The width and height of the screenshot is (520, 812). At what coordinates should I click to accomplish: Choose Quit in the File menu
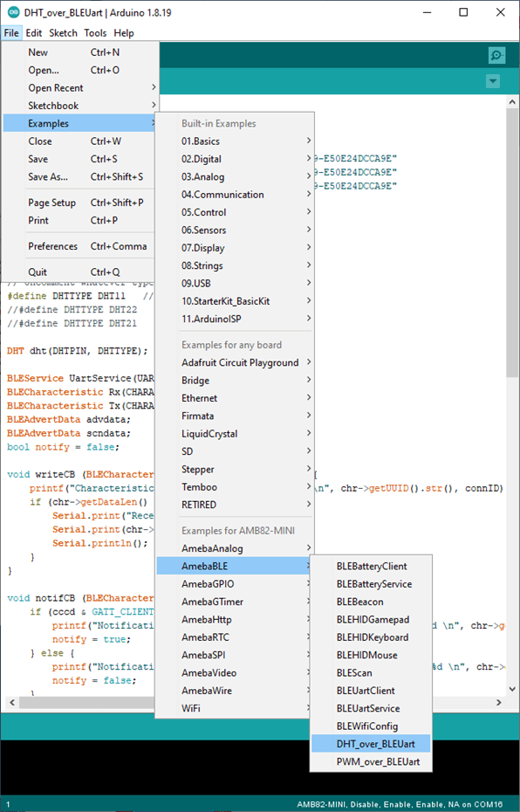tap(79, 272)
